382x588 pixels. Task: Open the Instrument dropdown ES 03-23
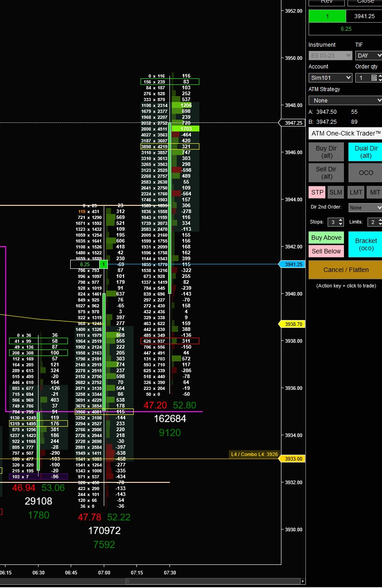click(330, 55)
